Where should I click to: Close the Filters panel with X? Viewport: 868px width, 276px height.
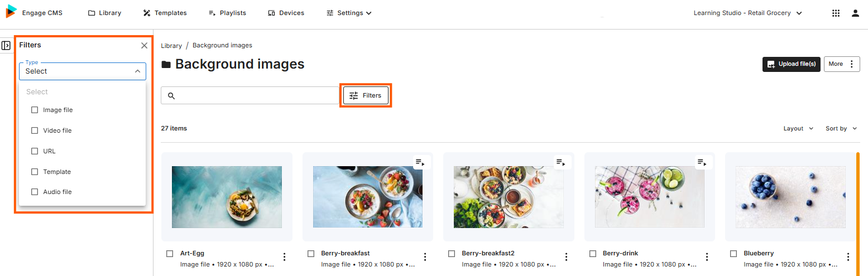point(144,46)
